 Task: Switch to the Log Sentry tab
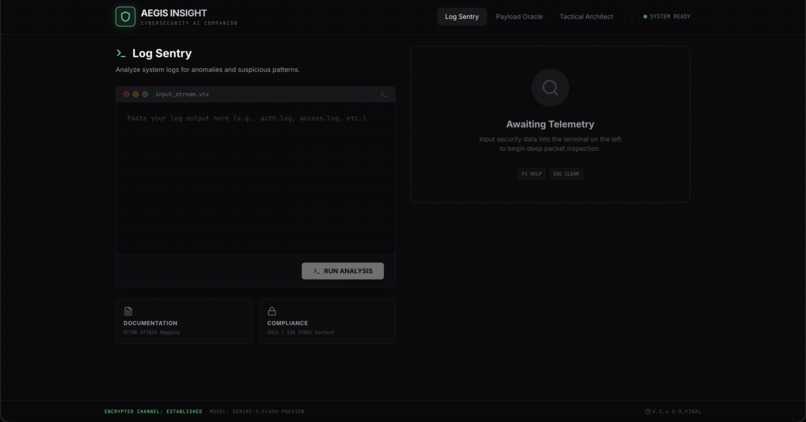click(462, 16)
